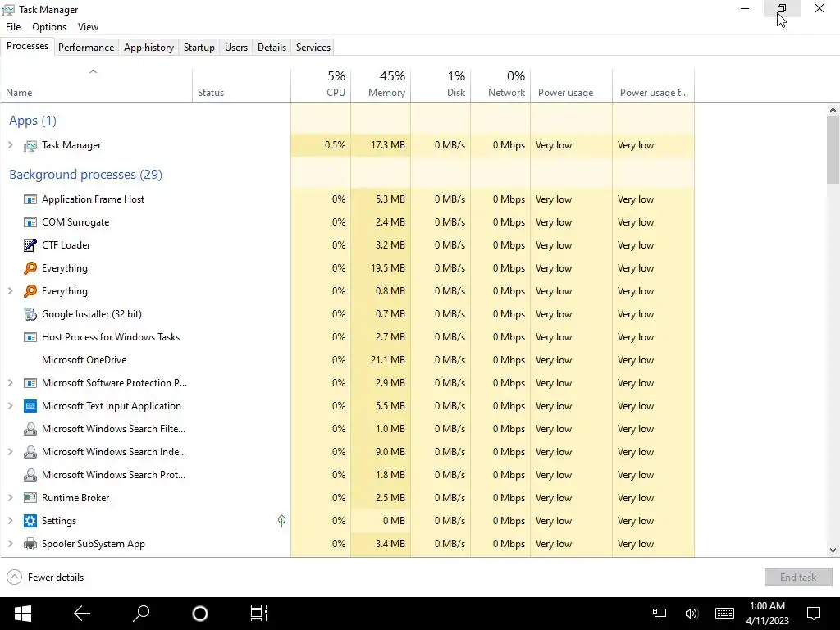Click the Microsoft Windows Search Protocol icon

(x=30, y=475)
